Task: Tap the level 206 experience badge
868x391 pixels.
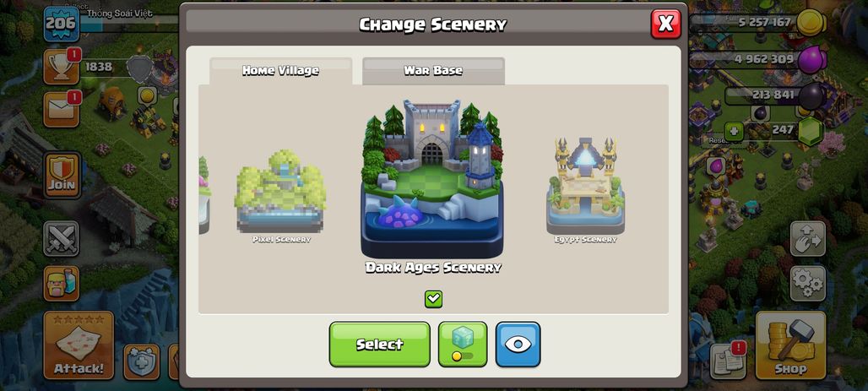Action: coord(62,24)
